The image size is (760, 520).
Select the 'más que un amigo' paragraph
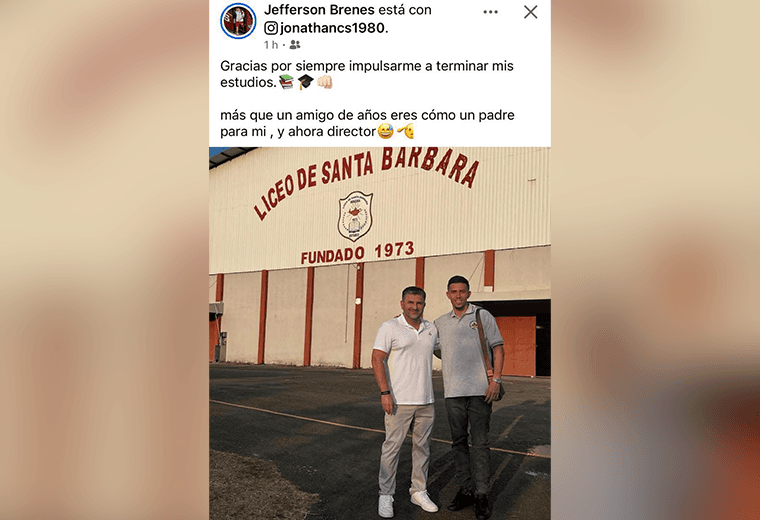click(367, 123)
